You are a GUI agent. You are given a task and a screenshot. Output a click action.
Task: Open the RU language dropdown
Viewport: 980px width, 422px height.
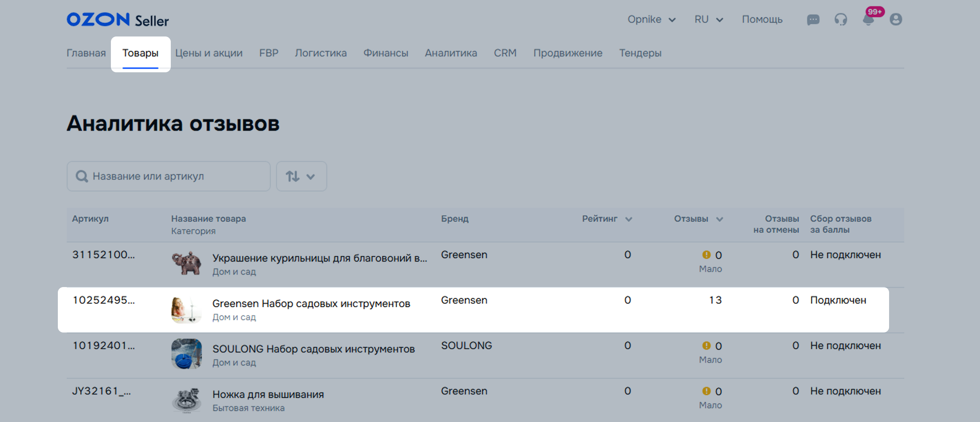click(708, 19)
